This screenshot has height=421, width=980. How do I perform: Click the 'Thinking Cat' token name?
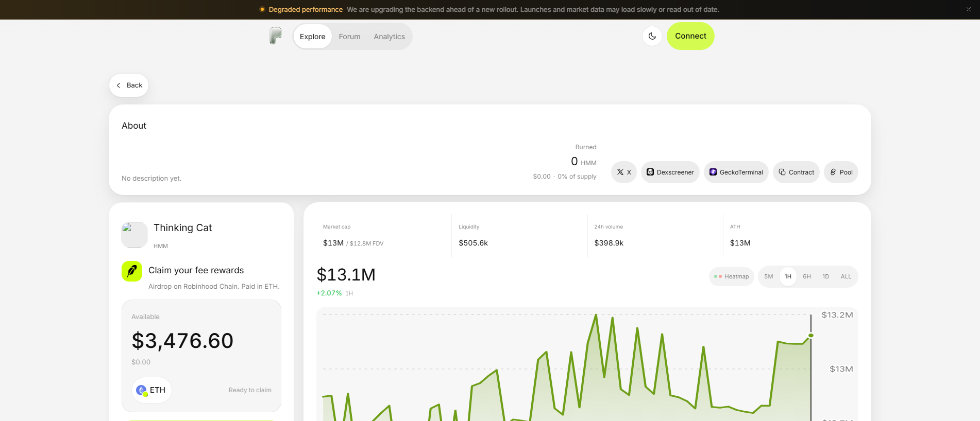click(x=182, y=228)
